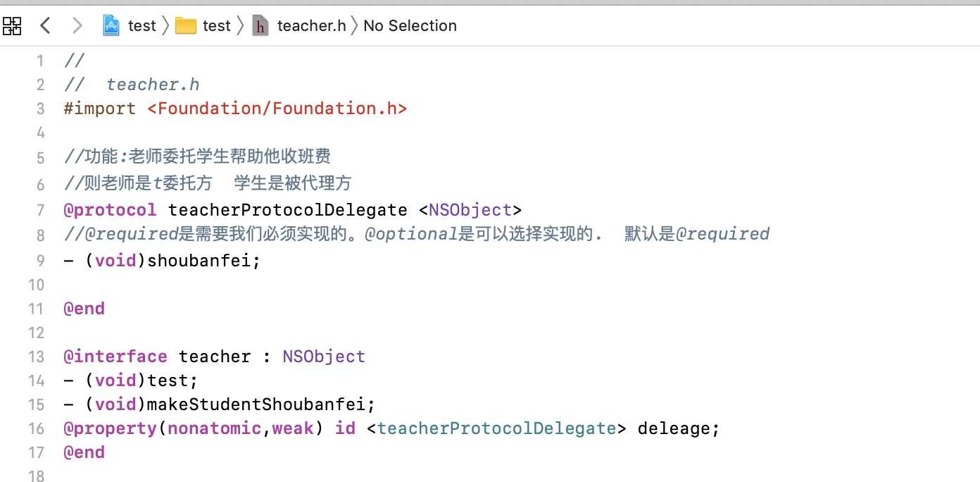The height and width of the screenshot is (482, 980).
Task: Click the shoubanfei method declaration
Action: tap(162, 261)
